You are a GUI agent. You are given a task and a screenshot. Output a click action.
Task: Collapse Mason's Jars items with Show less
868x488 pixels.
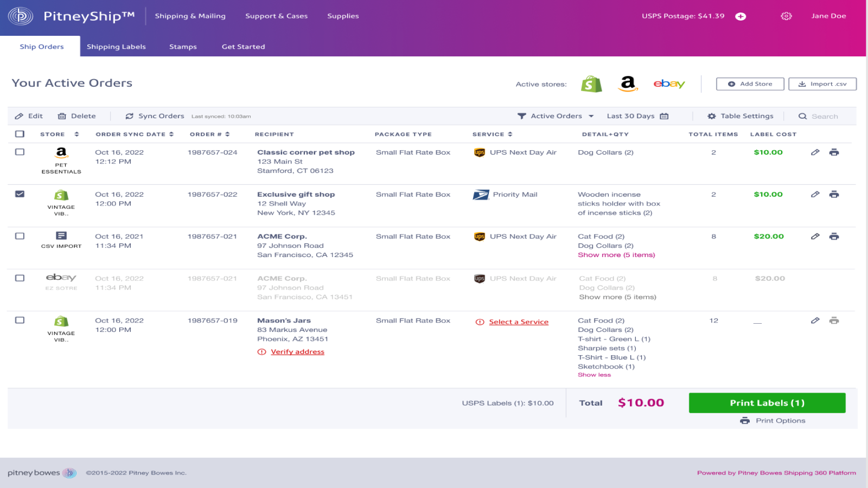click(594, 375)
